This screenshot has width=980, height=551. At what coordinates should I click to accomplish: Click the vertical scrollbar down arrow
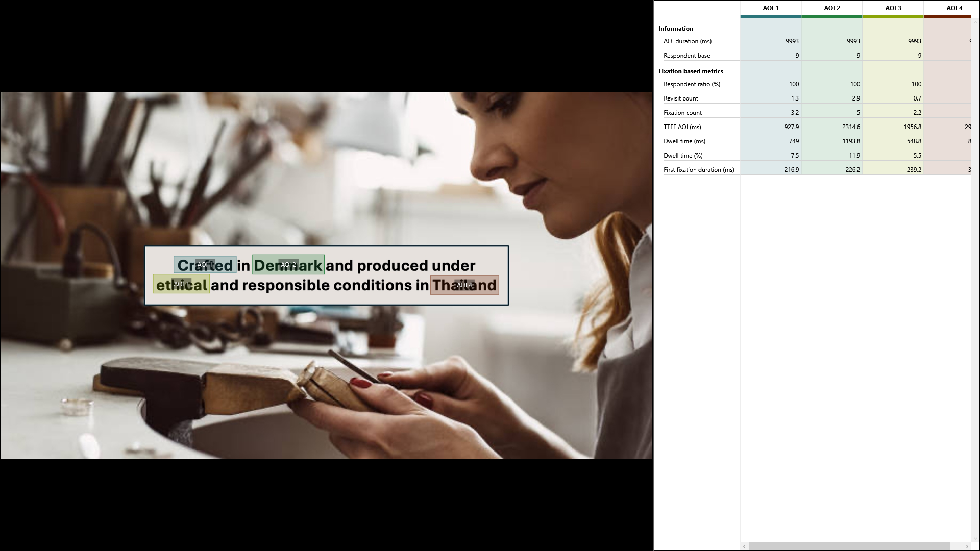(975, 538)
